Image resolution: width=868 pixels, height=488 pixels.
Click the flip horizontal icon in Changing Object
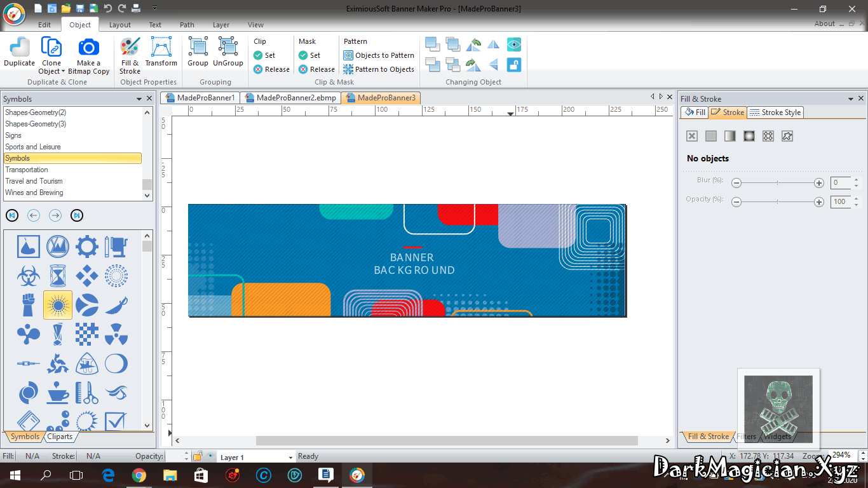pos(494,44)
